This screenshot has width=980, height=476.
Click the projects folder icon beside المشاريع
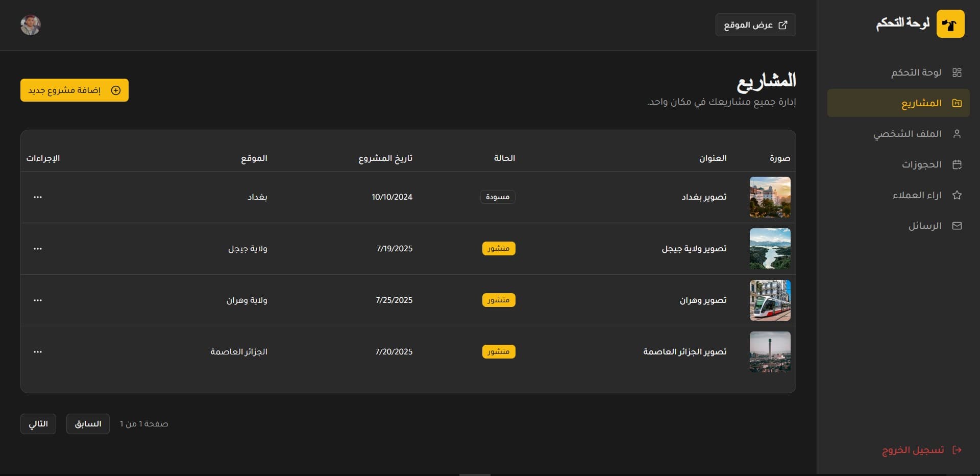tap(958, 102)
